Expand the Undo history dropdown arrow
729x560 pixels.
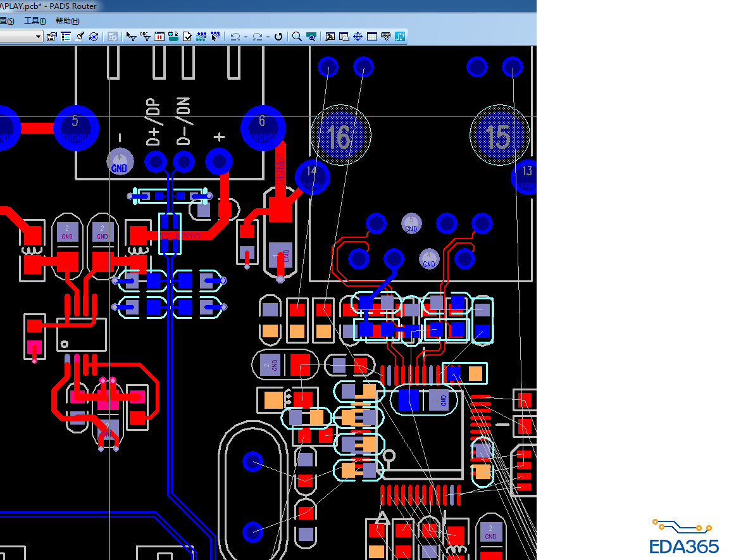(246, 37)
